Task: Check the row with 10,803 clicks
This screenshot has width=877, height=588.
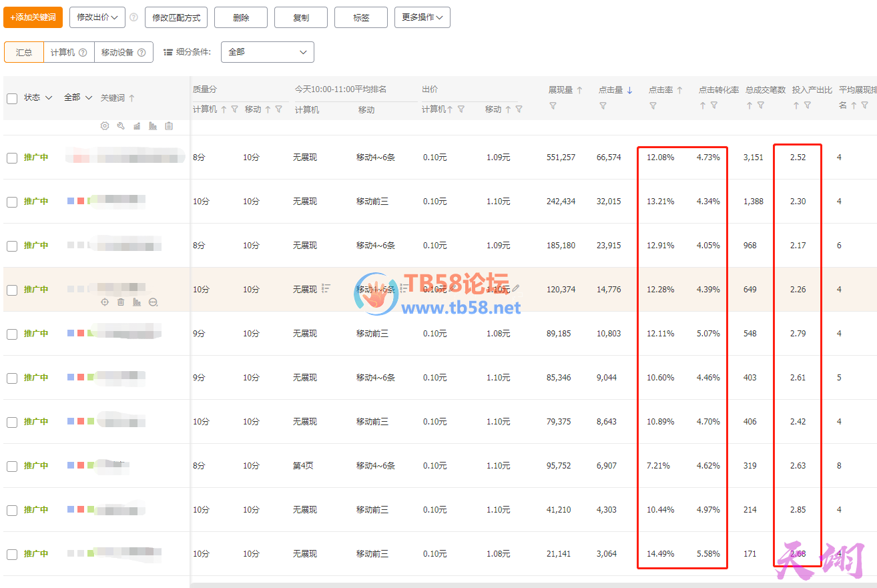Action: click(x=12, y=334)
